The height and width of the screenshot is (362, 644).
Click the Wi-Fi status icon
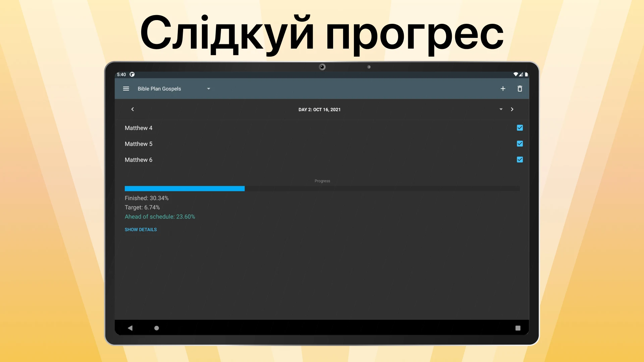[x=516, y=74]
